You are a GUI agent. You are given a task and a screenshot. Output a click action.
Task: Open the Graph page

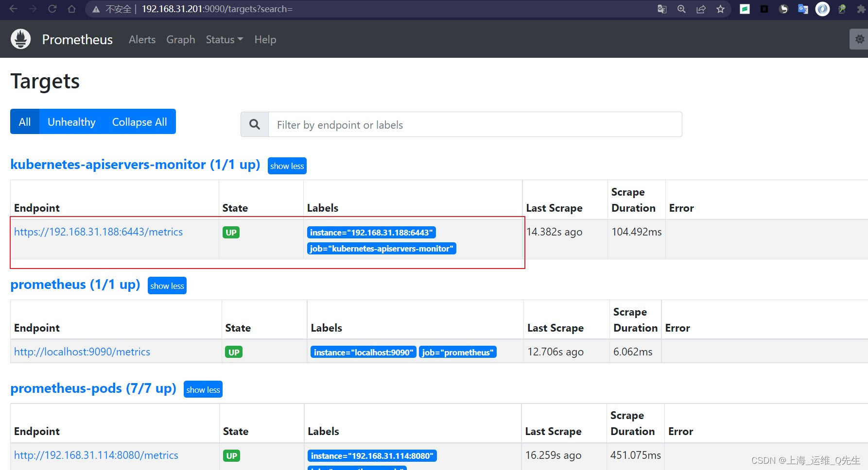coord(180,39)
